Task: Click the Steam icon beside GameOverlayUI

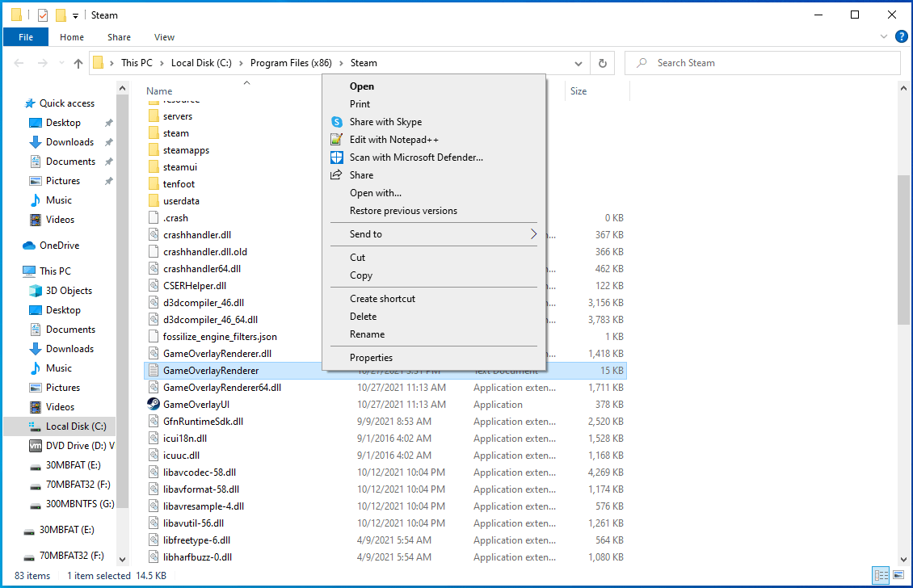Action: click(154, 405)
